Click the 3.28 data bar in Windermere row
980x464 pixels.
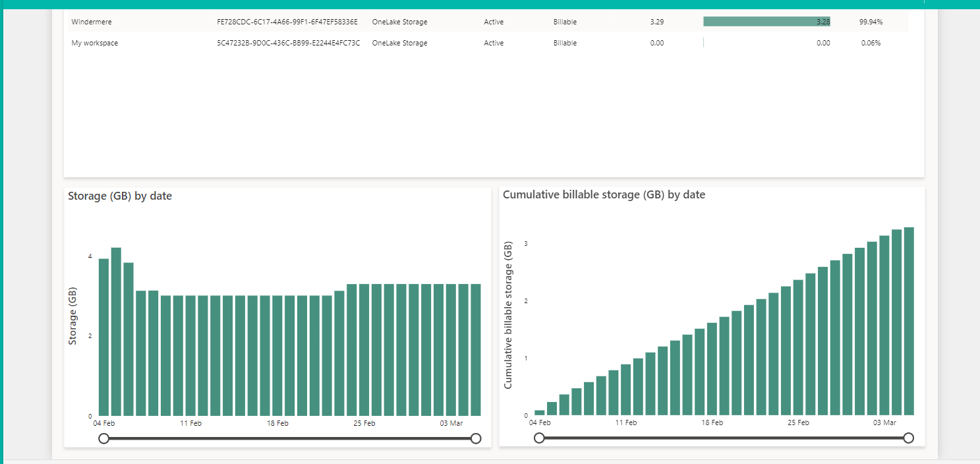coord(766,22)
